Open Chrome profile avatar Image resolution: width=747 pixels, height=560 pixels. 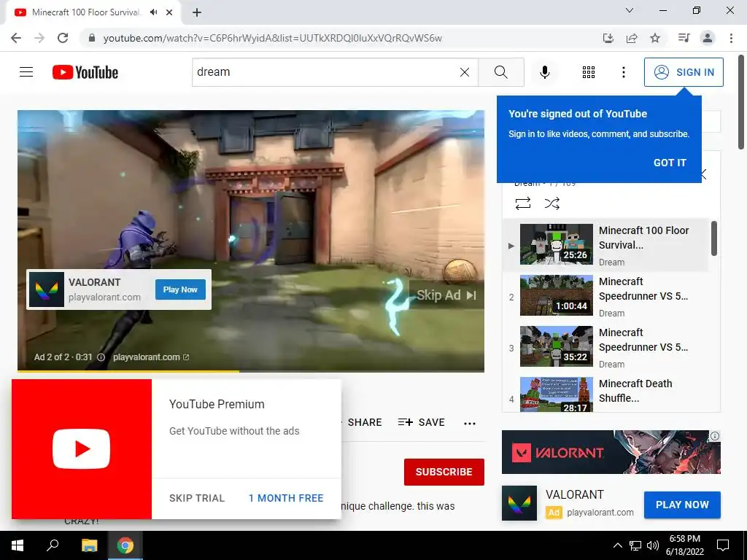[x=708, y=38]
